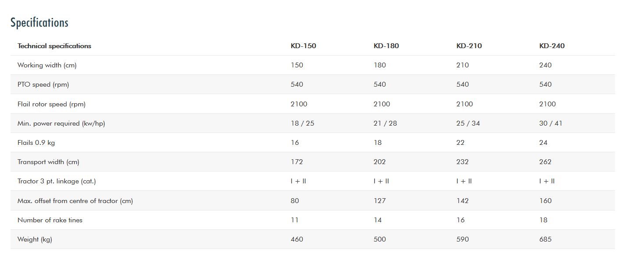
Task: Click the KD-180 max offset value 127
Action: [x=379, y=201]
